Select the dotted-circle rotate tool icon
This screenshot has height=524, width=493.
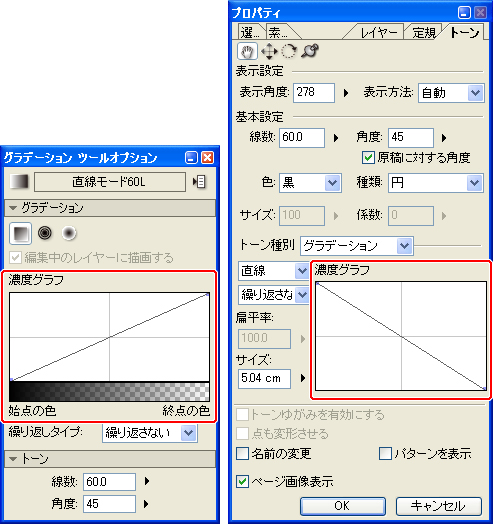(289, 51)
